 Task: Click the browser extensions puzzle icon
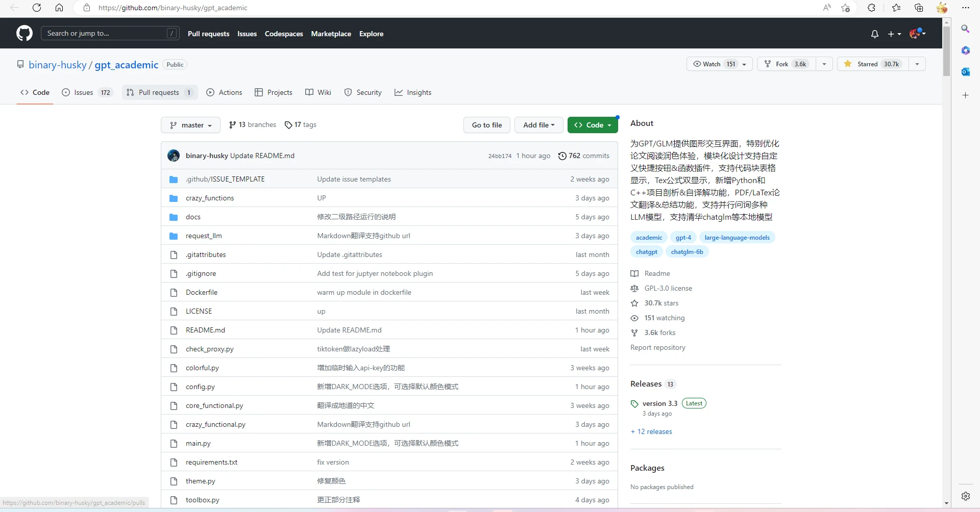click(x=871, y=8)
